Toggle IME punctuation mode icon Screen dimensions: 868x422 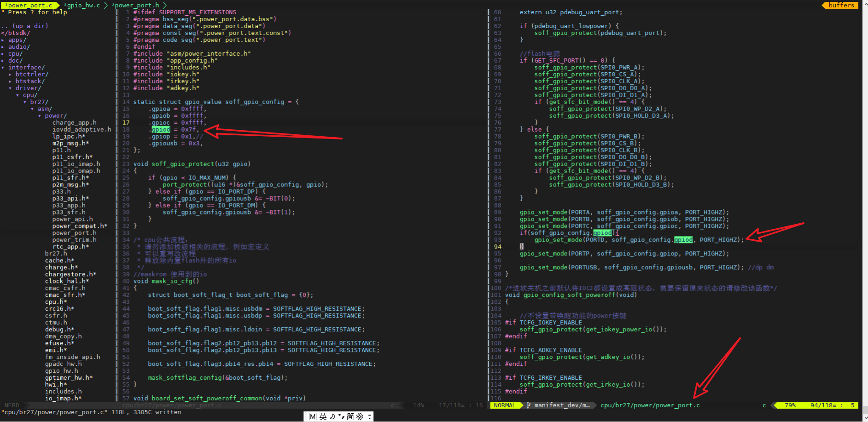(x=341, y=416)
